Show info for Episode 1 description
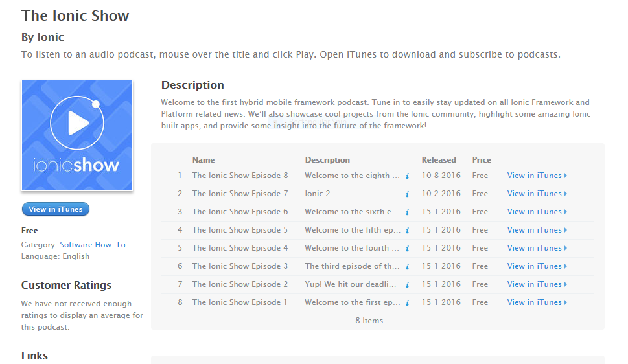This screenshot has width=628, height=364. (x=407, y=302)
